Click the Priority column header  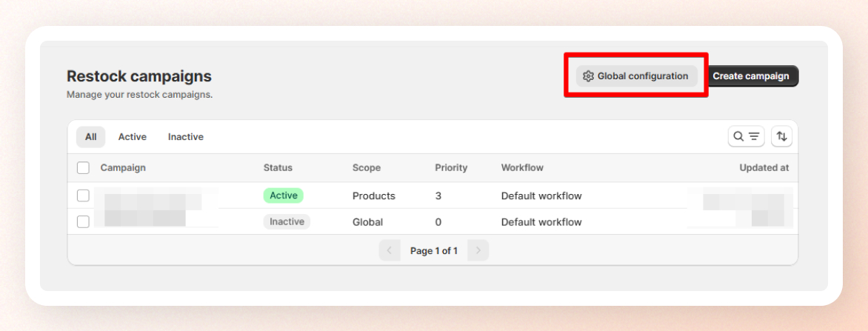[x=450, y=168]
